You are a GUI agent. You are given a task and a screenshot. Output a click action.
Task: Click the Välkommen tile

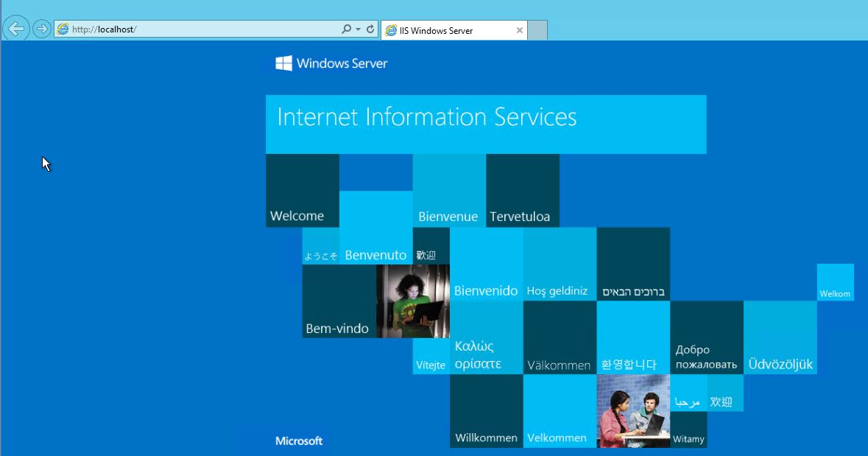tap(560, 337)
